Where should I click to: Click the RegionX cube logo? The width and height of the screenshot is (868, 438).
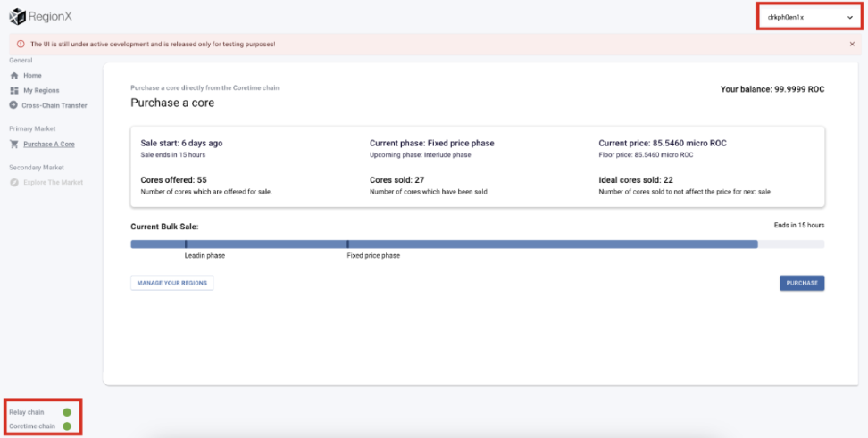coord(17,16)
